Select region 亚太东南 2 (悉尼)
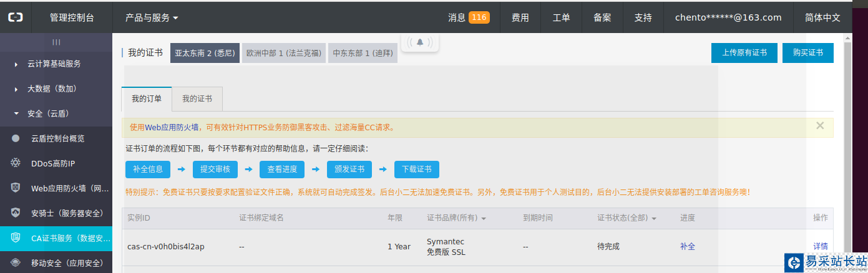This screenshot has width=868, height=273. 205,53
